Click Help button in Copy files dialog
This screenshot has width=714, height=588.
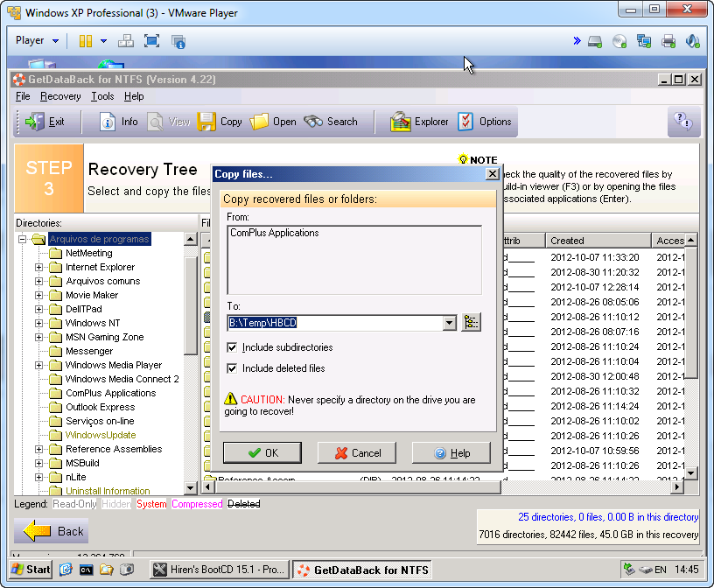tap(451, 452)
